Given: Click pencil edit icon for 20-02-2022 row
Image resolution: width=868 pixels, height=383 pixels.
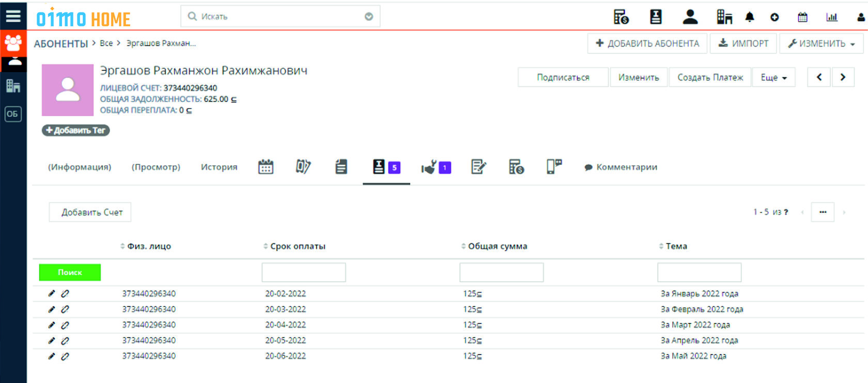Looking at the screenshot, I should tap(51, 294).
